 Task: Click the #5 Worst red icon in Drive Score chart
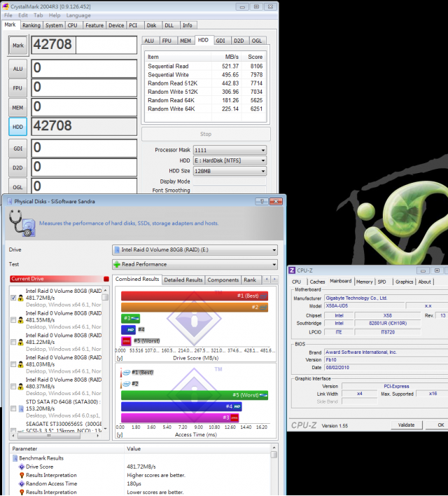tap(126, 341)
